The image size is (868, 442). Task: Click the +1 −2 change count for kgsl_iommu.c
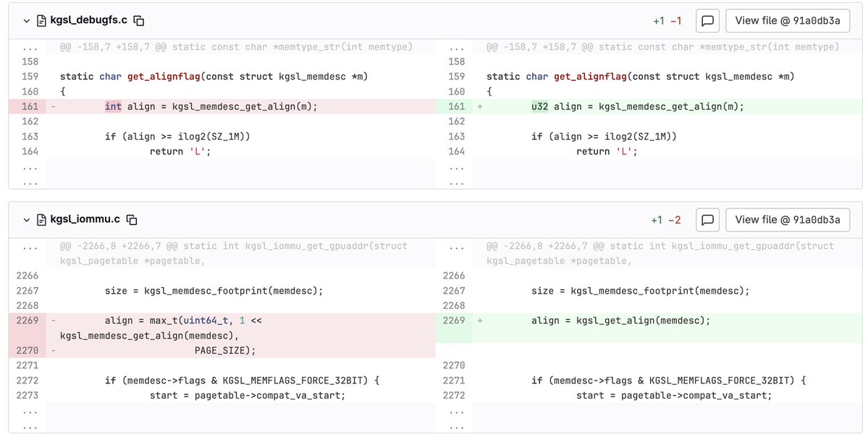[x=666, y=220]
